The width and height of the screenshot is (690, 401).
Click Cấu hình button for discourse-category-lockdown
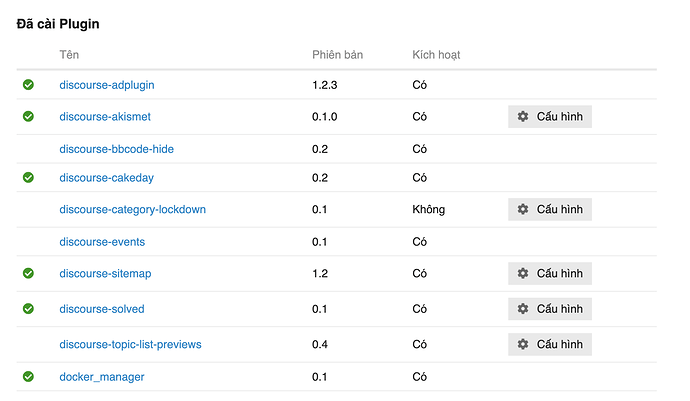[550, 209]
